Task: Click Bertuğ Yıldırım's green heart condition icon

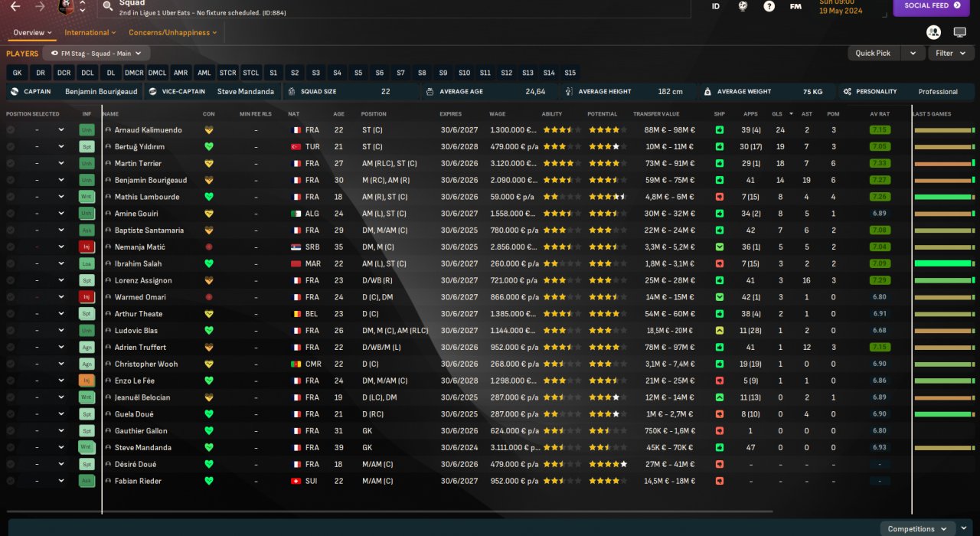Action: coord(208,146)
